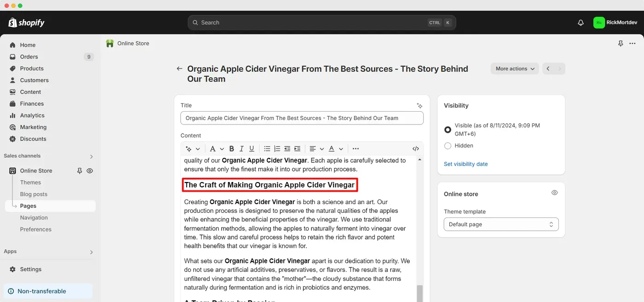644x302 pixels.
Task: Open more formatting options ellipsis
Action: [356, 149]
